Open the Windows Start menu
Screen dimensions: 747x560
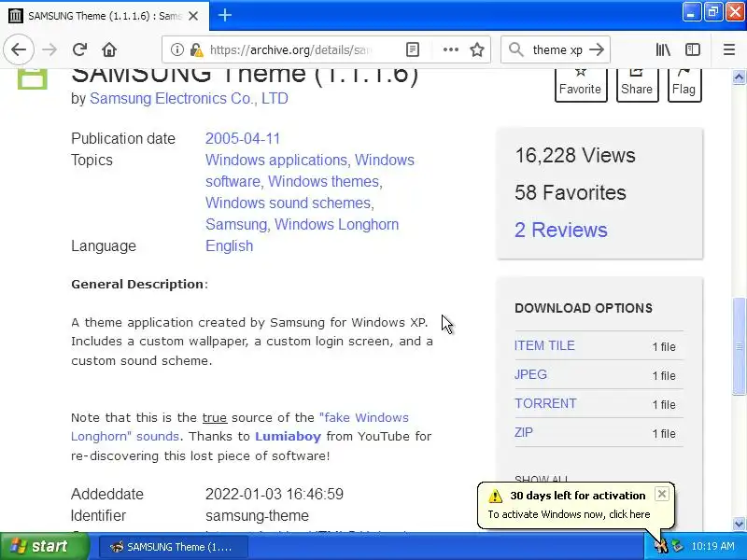coord(44,546)
